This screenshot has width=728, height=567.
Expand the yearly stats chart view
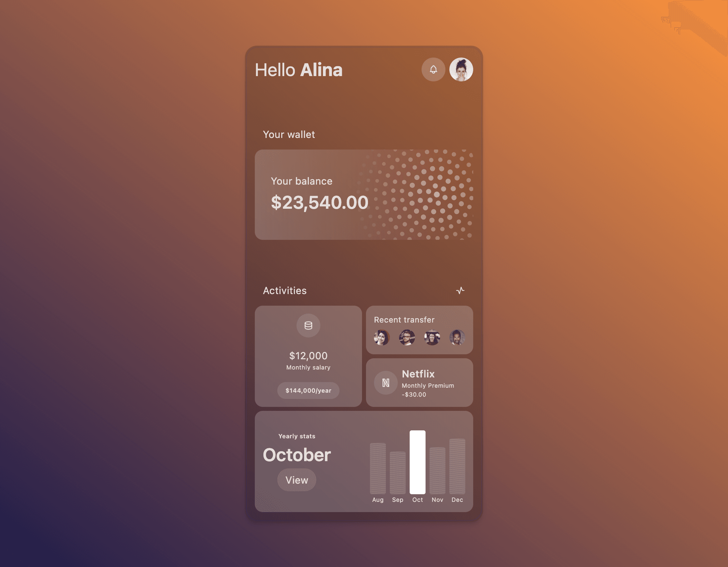[296, 480]
